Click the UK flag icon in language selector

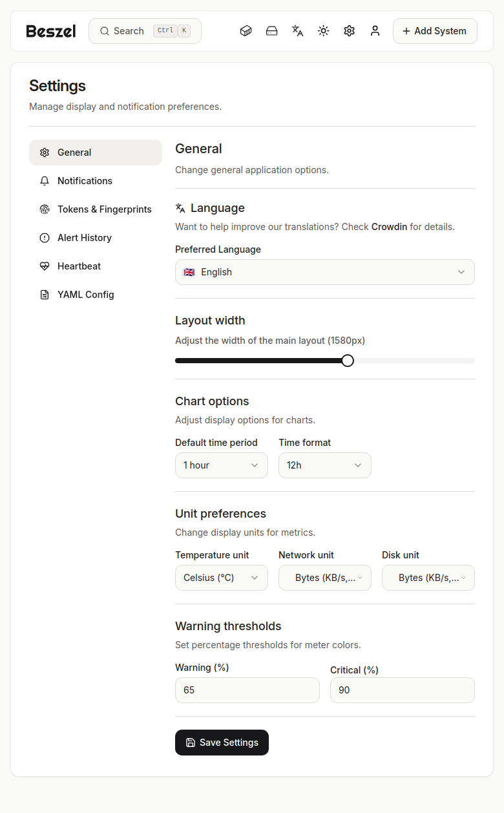(x=189, y=272)
